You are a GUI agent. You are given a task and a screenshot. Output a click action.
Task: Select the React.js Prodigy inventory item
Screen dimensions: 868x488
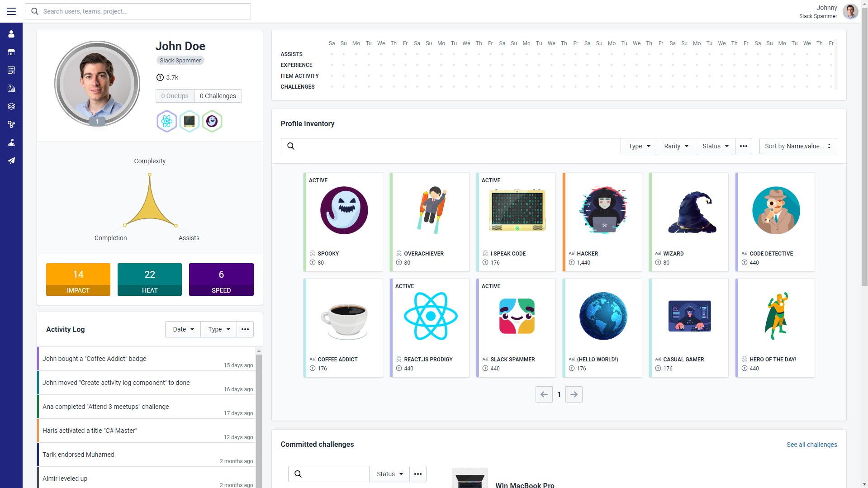click(x=430, y=328)
